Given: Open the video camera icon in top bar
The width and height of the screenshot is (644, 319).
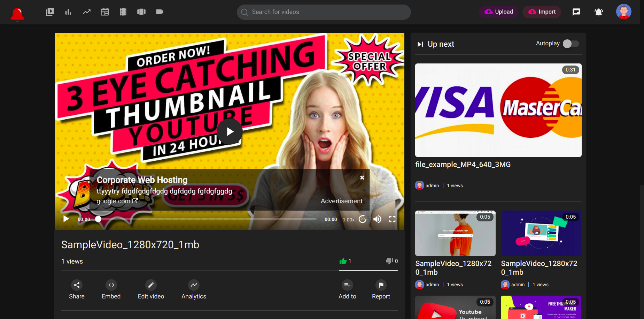Looking at the screenshot, I should (160, 12).
